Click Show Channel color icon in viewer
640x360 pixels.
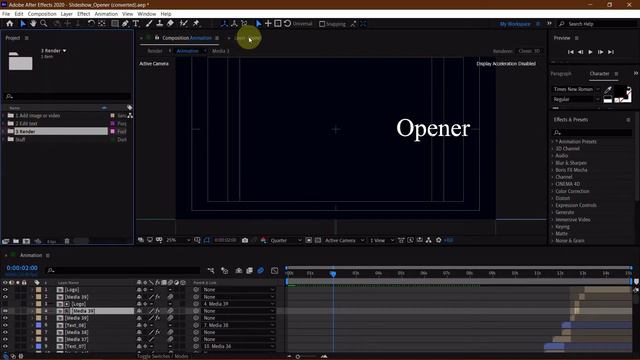click(263, 240)
